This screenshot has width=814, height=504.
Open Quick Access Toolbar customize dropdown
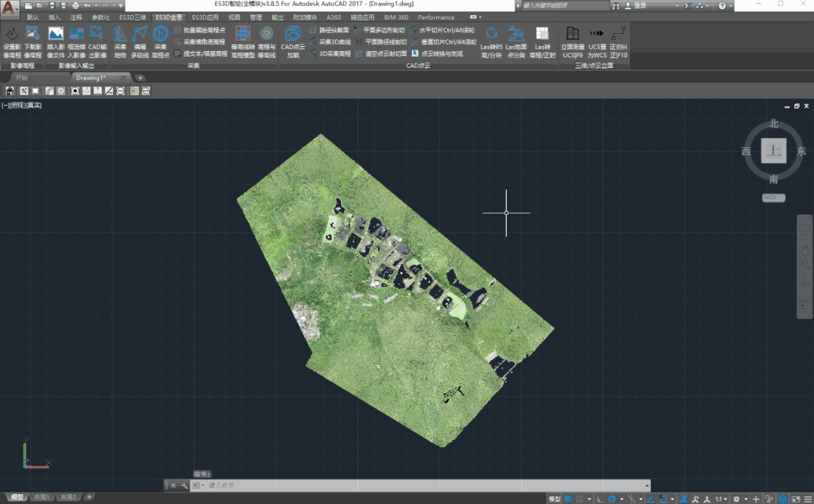121,6
